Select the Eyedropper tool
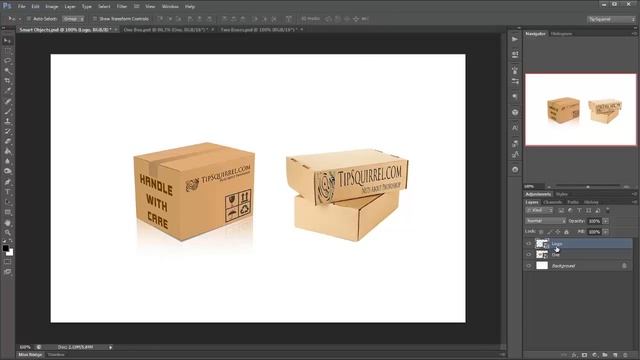 click(7, 91)
